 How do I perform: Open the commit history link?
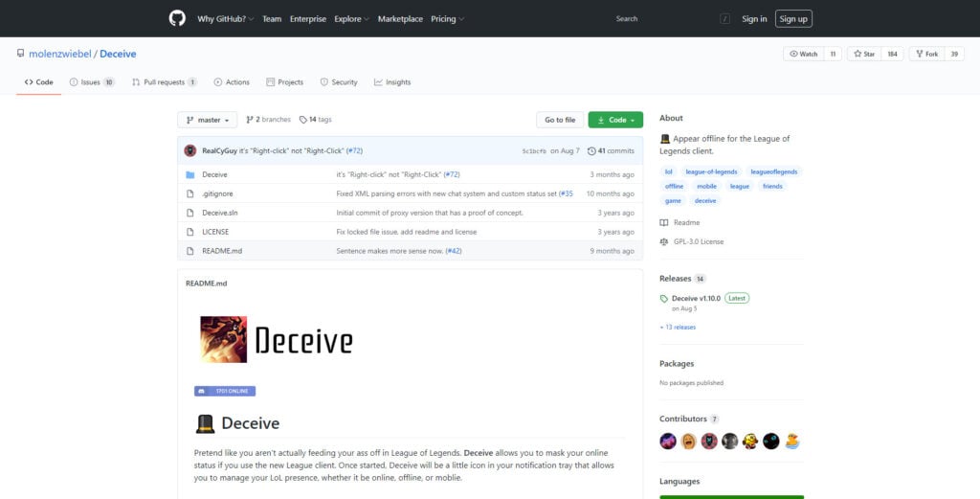pyautogui.click(x=611, y=150)
